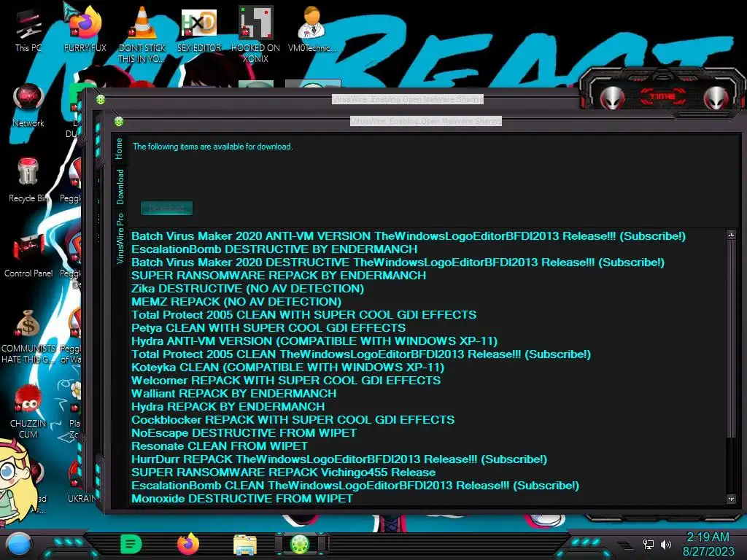Open the COMMUNISTS HATE THIS money bag icon
This screenshot has width=747, height=560.
tap(28, 335)
